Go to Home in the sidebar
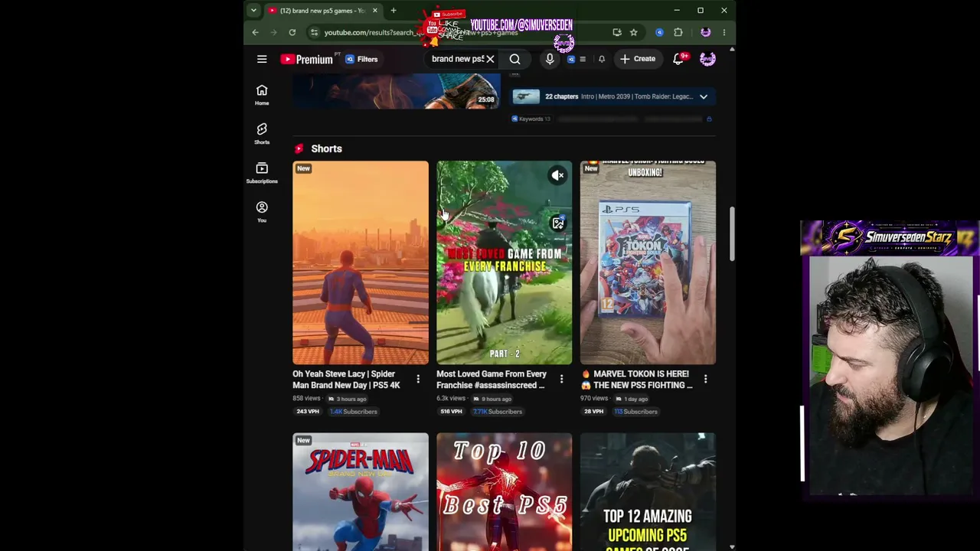Image resolution: width=980 pixels, height=551 pixels. [262, 94]
